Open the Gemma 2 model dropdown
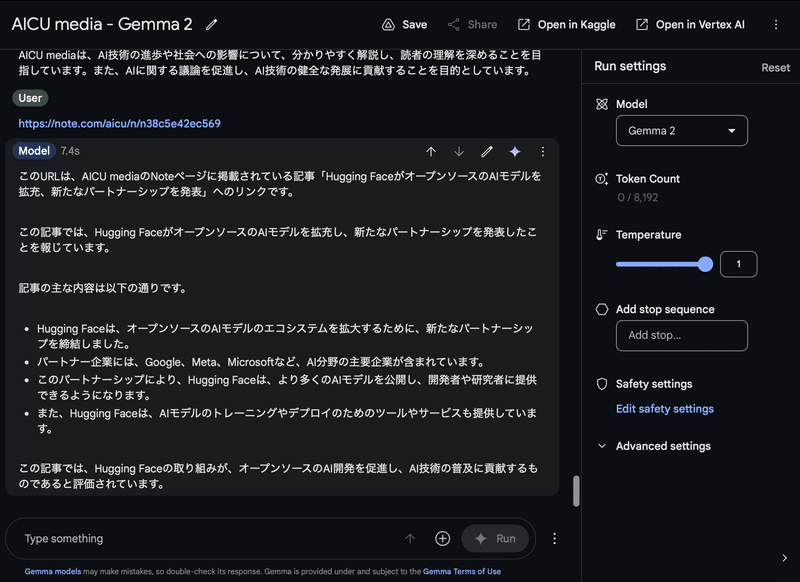Image resolution: width=800 pixels, height=582 pixels. [682, 131]
